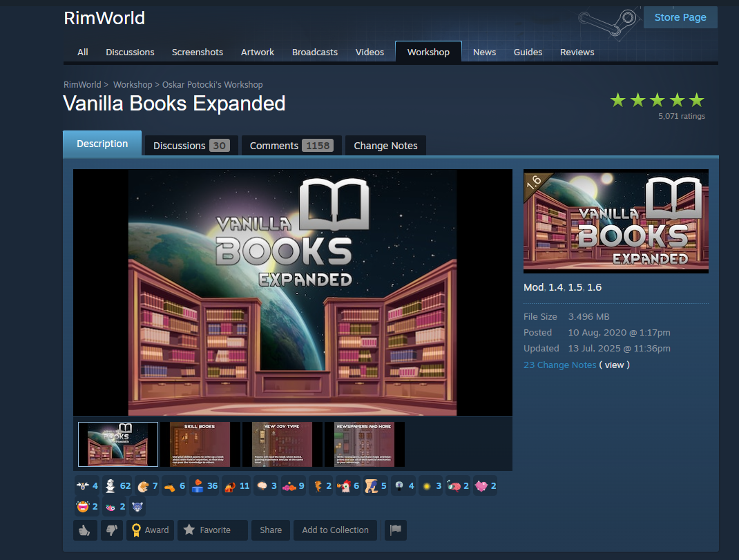
Task: Click the laughing face award icon
Action: tap(82, 507)
